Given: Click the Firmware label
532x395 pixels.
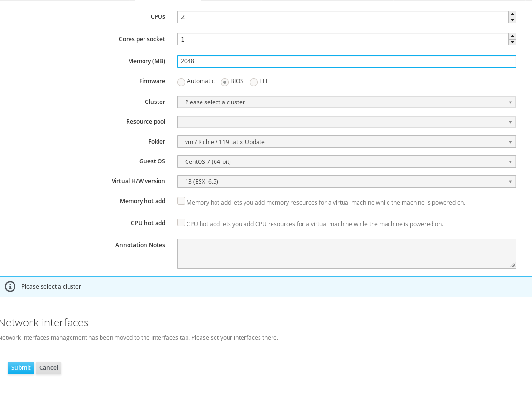Looking at the screenshot, I should click(152, 81).
